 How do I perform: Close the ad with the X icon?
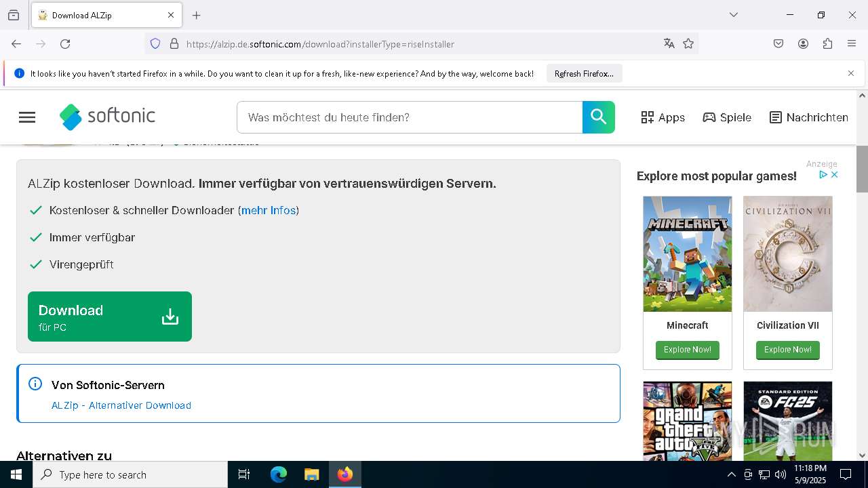835,175
